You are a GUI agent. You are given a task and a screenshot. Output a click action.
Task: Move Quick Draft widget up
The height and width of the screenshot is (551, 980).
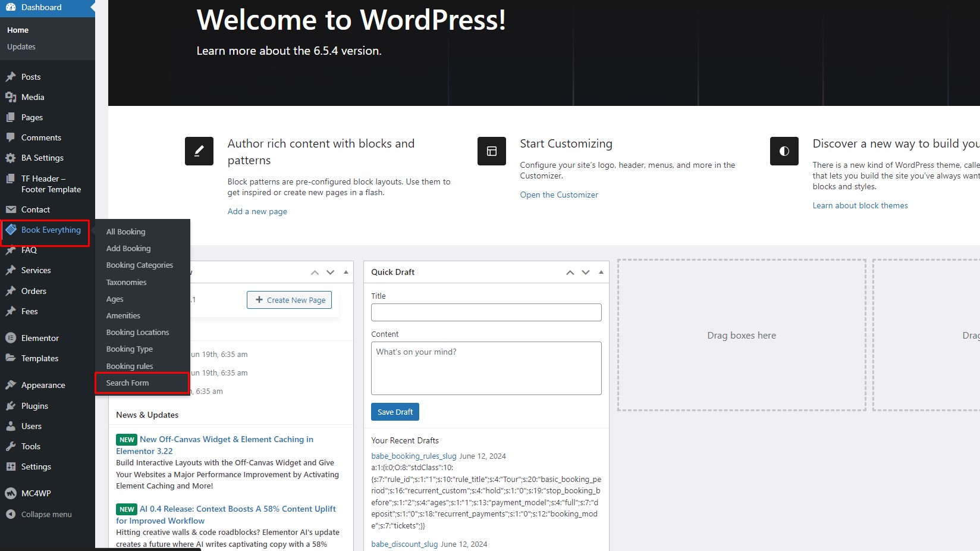pyautogui.click(x=570, y=273)
